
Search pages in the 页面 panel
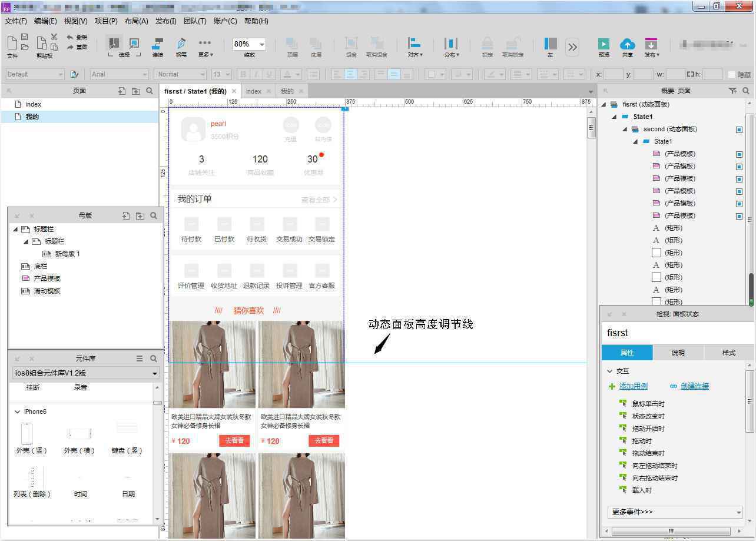150,91
